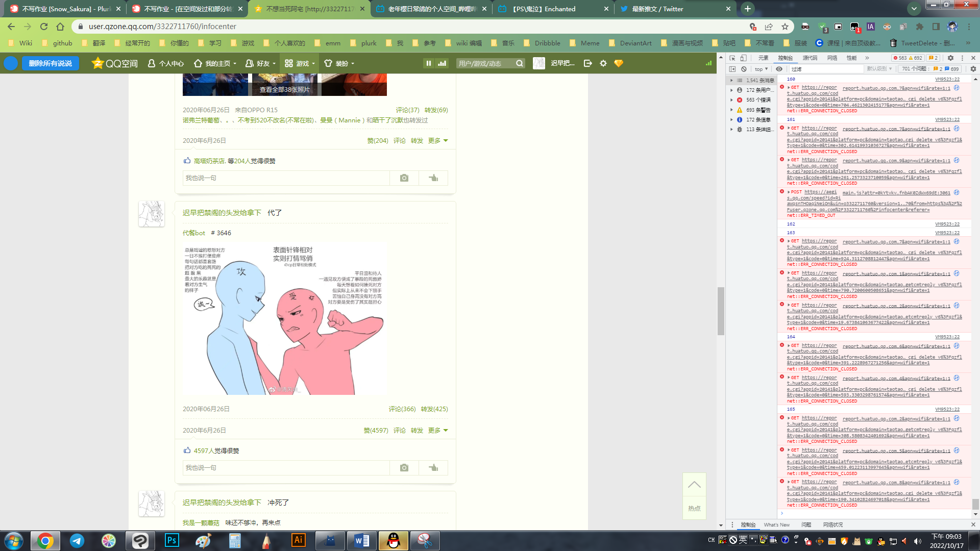Viewport: 980px width, 551px height.
Task: Open QQ penguin app in taskbar
Action: pos(394,540)
